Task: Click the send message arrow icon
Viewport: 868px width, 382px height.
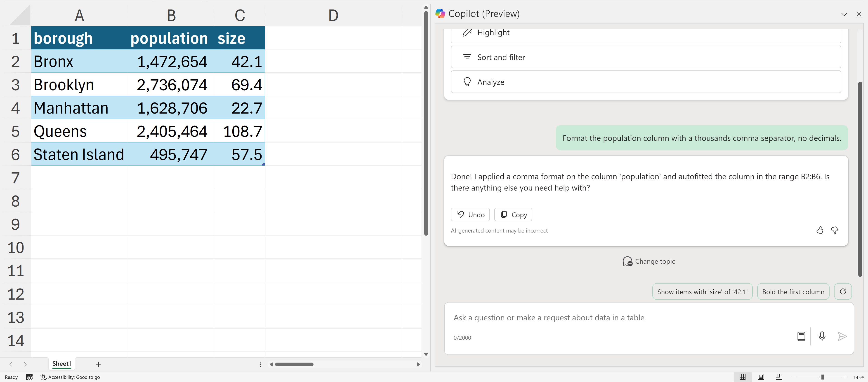Action: pos(842,336)
